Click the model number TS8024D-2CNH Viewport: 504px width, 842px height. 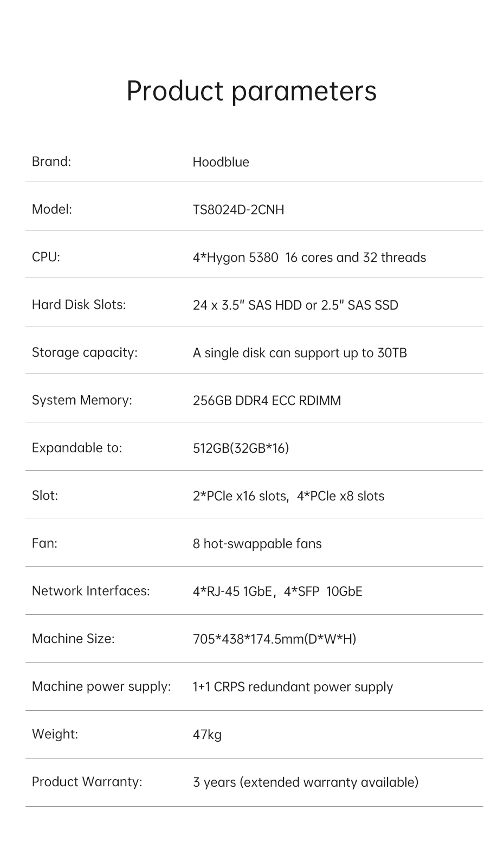click(x=238, y=210)
